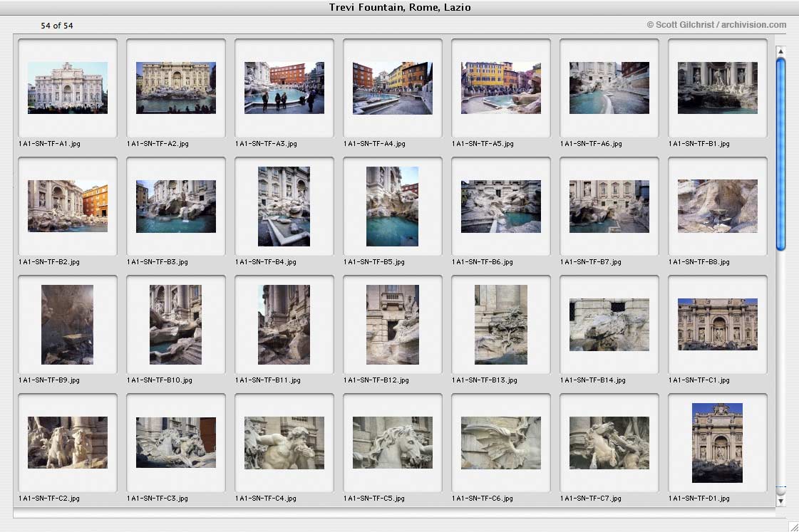This screenshot has width=799, height=532.
Task: Choose thumbnail 1A1-SN-TF-A5.jpg
Action: click(501, 88)
